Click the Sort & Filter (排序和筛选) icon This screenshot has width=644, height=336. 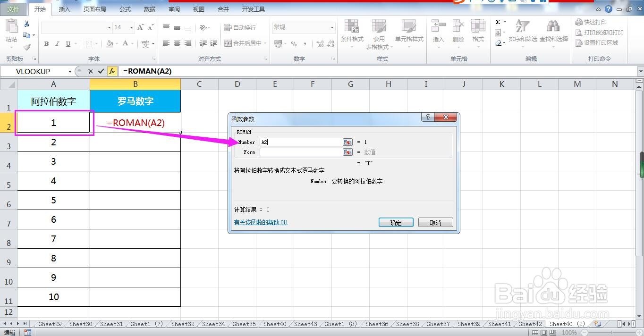[522, 26]
